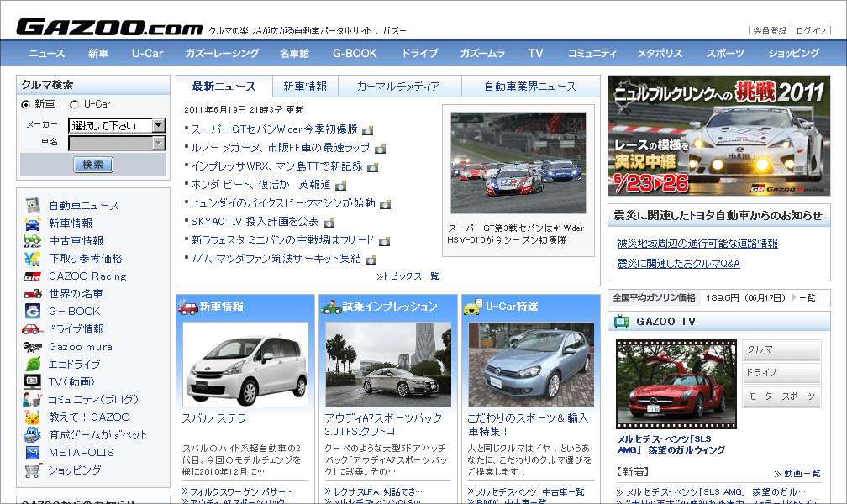Open G-BOOK in the navigation bar
The height and width of the screenshot is (504, 847).
coord(355,53)
